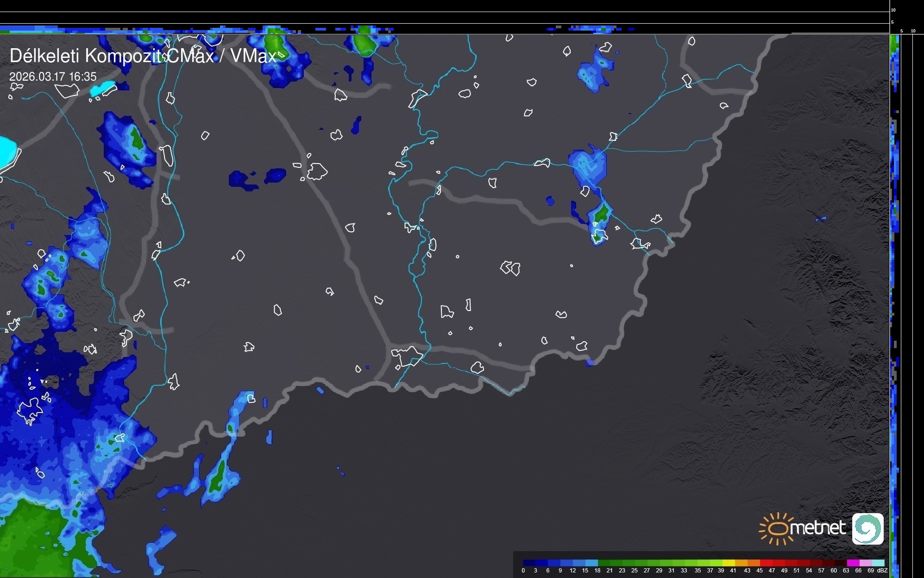Click the teal swirl app icon
Screen dimensions: 924x578
click(x=867, y=528)
